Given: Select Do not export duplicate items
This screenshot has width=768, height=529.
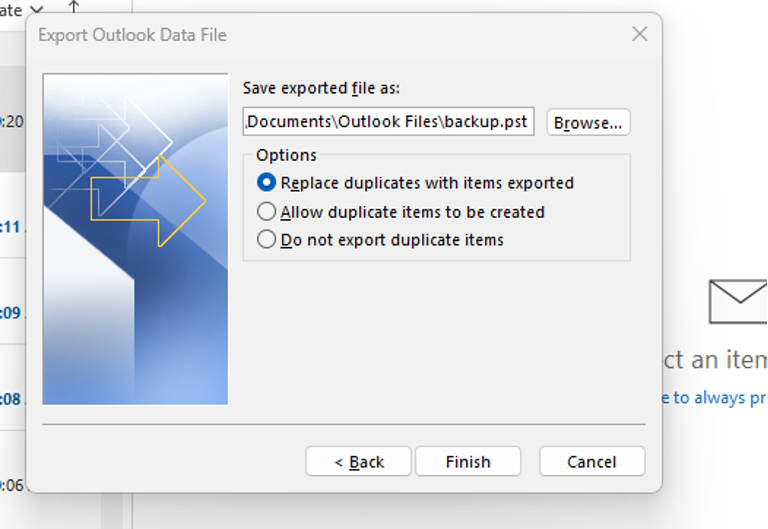Looking at the screenshot, I should tap(380, 240).
